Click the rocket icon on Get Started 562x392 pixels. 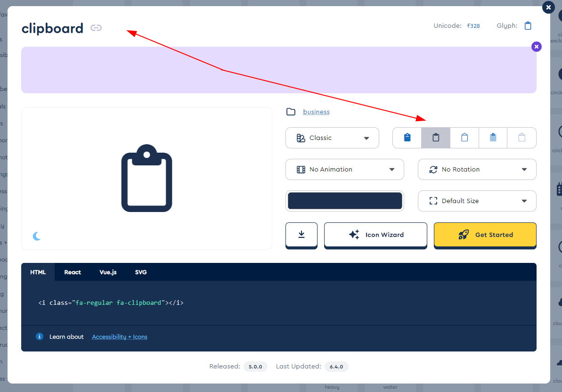tap(464, 235)
